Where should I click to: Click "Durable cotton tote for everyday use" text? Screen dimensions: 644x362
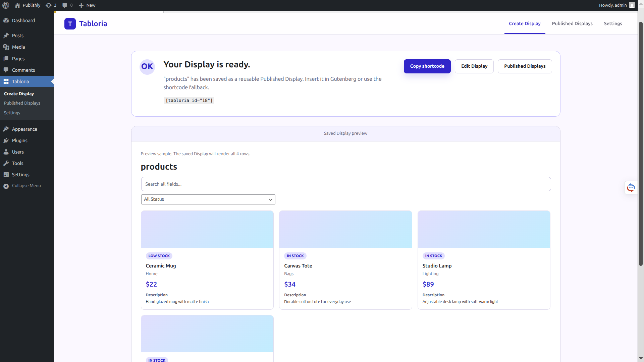coord(317,302)
